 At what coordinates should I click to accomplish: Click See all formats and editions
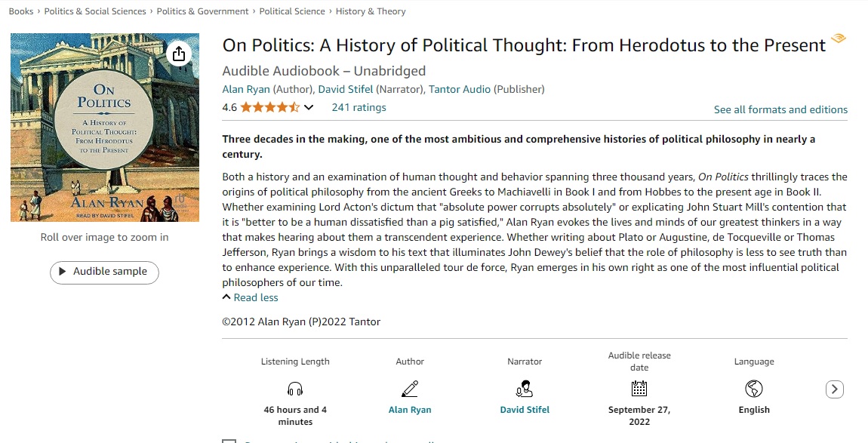tap(780, 109)
